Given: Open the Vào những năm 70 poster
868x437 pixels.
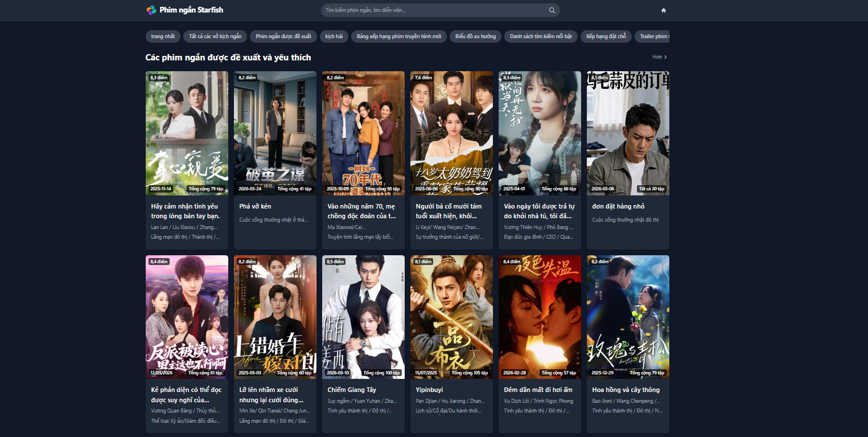Looking at the screenshot, I should click(363, 133).
